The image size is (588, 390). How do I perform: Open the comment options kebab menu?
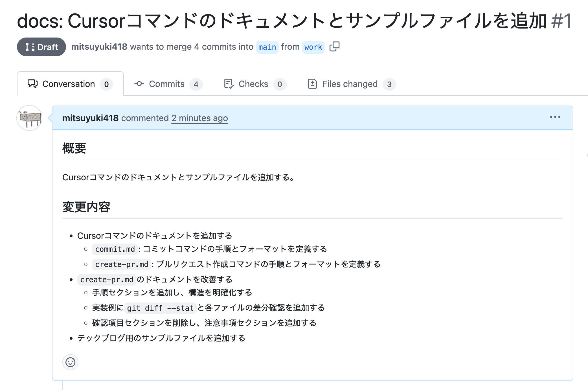[555, 117]
